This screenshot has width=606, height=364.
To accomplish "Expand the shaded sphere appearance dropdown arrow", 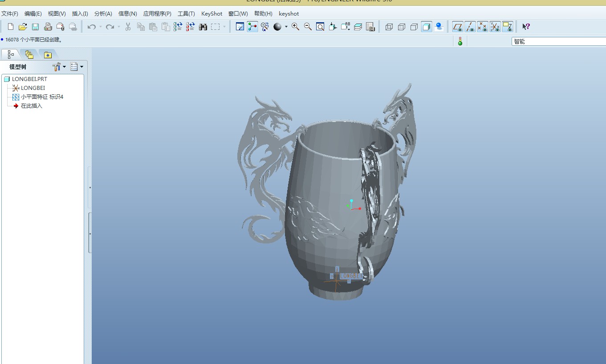I will 286,27.
